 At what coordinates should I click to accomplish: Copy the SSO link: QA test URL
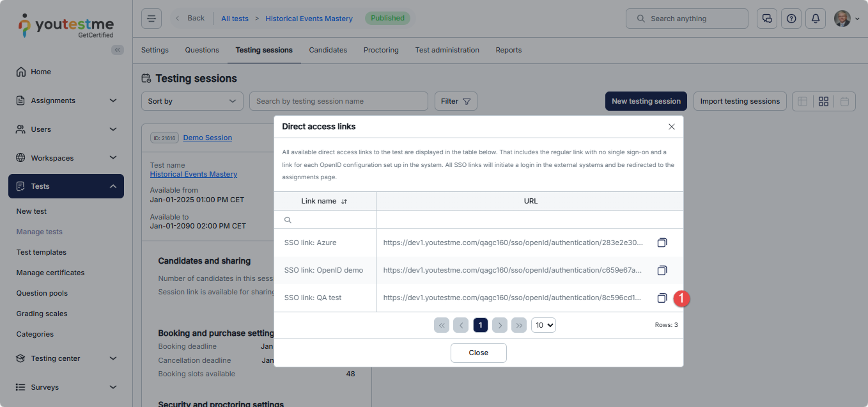coord(662,298)
